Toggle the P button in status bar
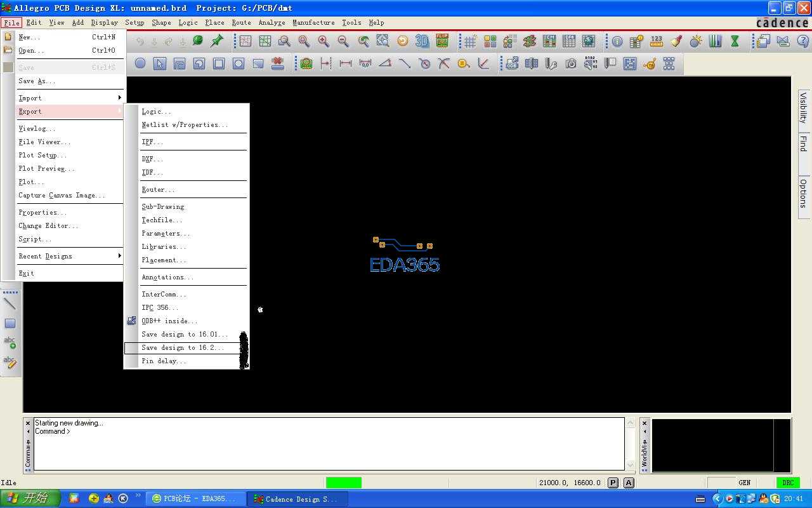Image resolution: width=812 pixels, height=508 pixels. (613, 483)
